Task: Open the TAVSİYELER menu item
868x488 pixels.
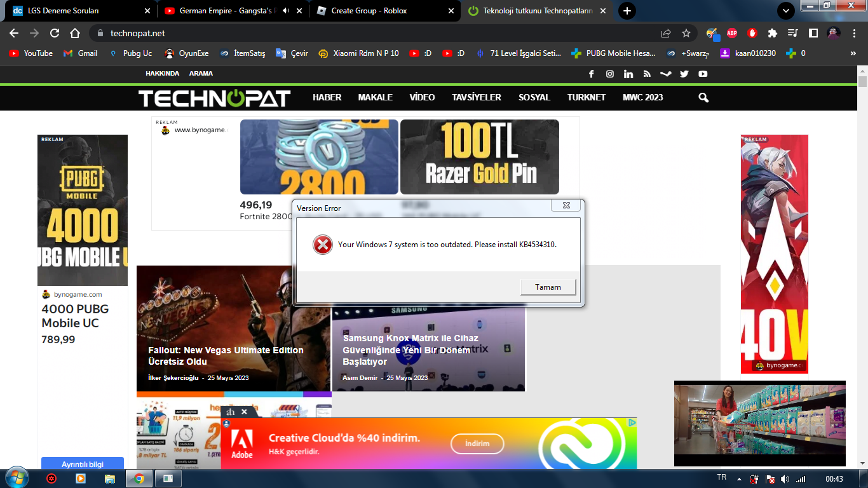Action: pyautogui.click(x=477, y=97)
